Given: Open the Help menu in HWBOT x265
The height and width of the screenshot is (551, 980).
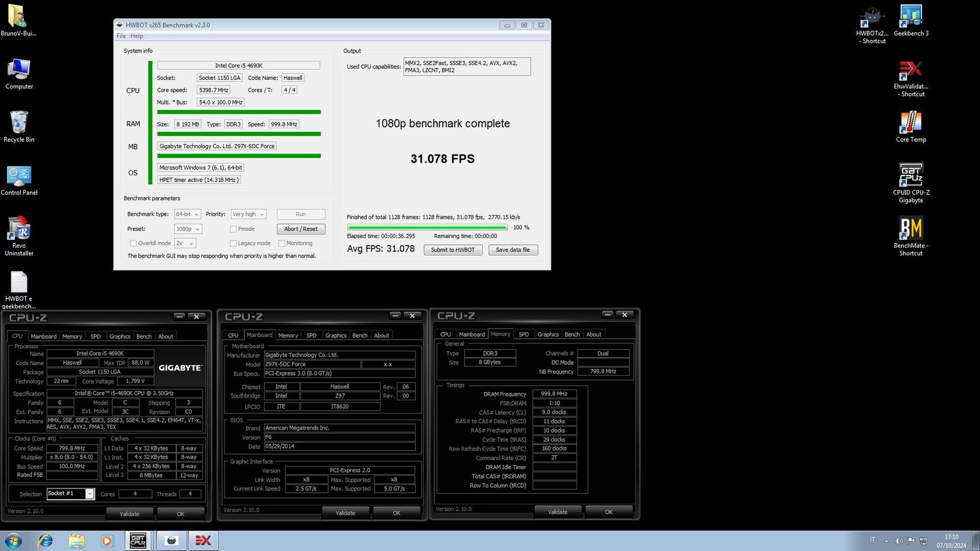Looking at the screenshot, I should pyautogui.click(x=136, y=36).
